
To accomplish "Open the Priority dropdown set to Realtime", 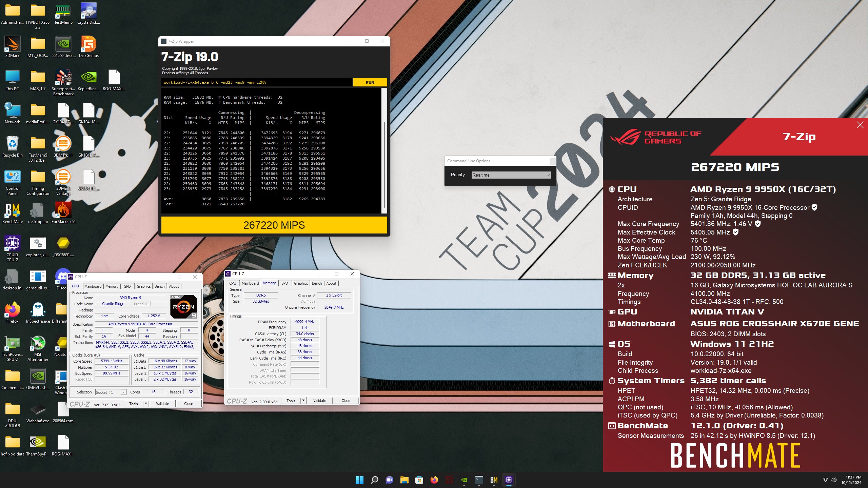I will pyautogui.click(x=511, y=175).
